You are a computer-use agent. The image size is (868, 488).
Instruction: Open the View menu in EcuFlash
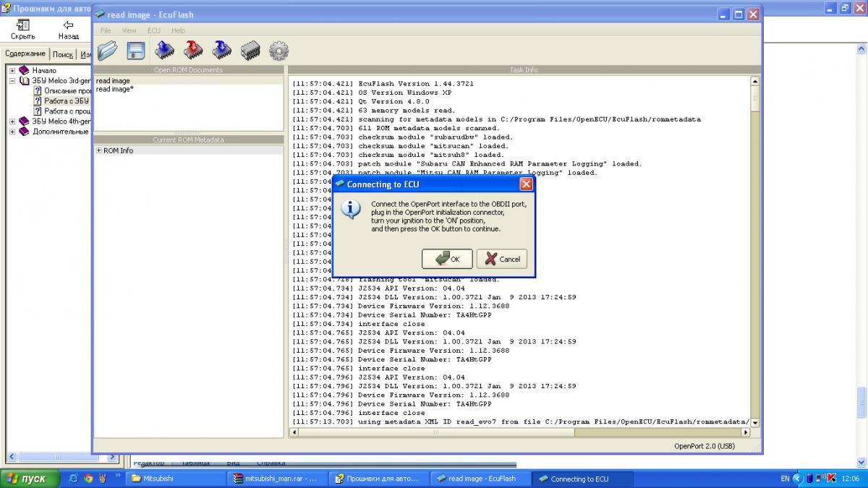pos(129,30)
